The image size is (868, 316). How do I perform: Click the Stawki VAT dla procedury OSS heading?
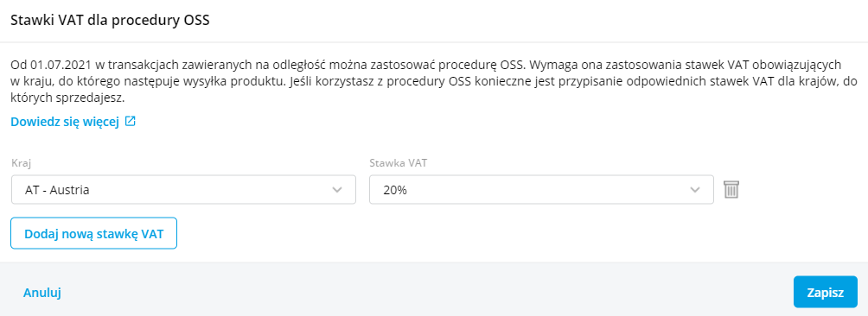tap(110, 21)
